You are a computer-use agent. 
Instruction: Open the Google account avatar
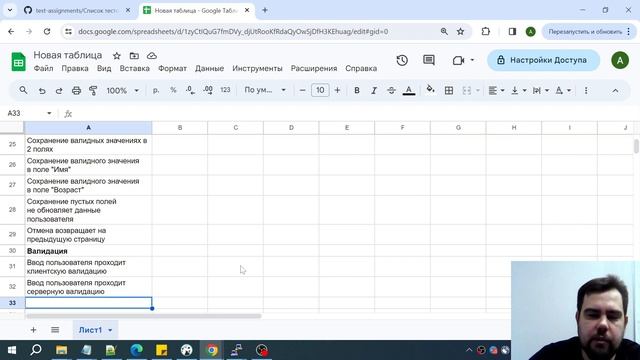[x=620, y=60]
